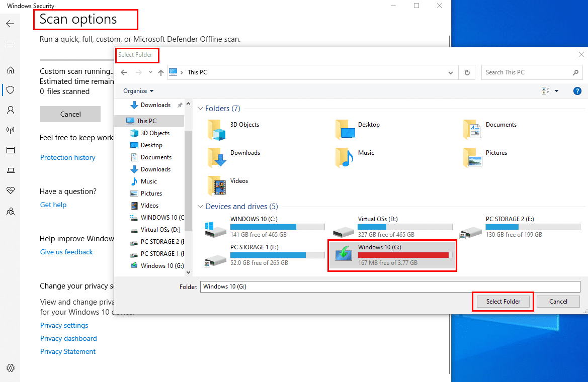Select PC STORAGE 2 (E:) drive
588x382 pixels.
pos(520,227)
